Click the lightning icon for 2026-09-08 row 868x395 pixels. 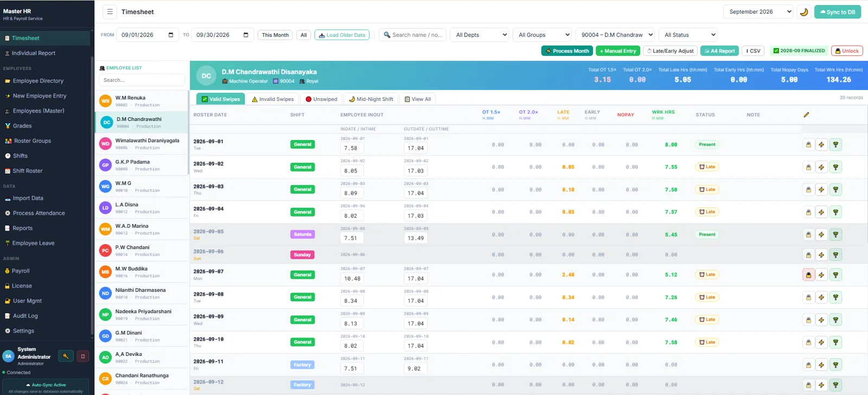tap(821, 297)
